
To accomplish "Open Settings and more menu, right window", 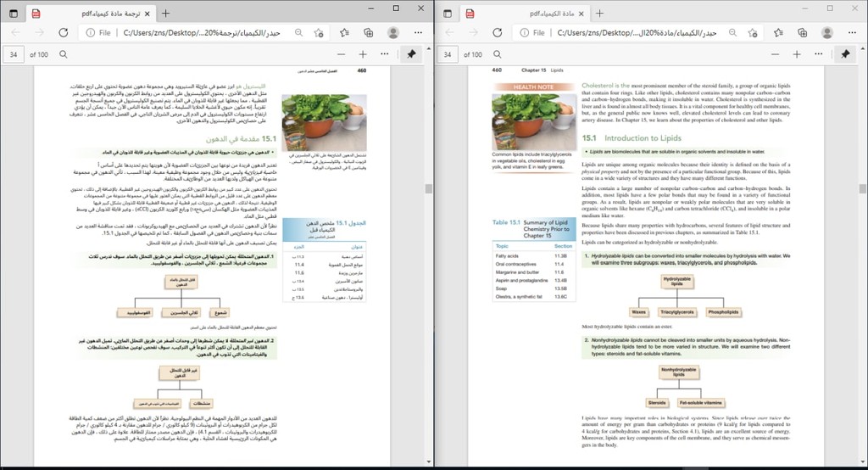I will coord(852,33).
